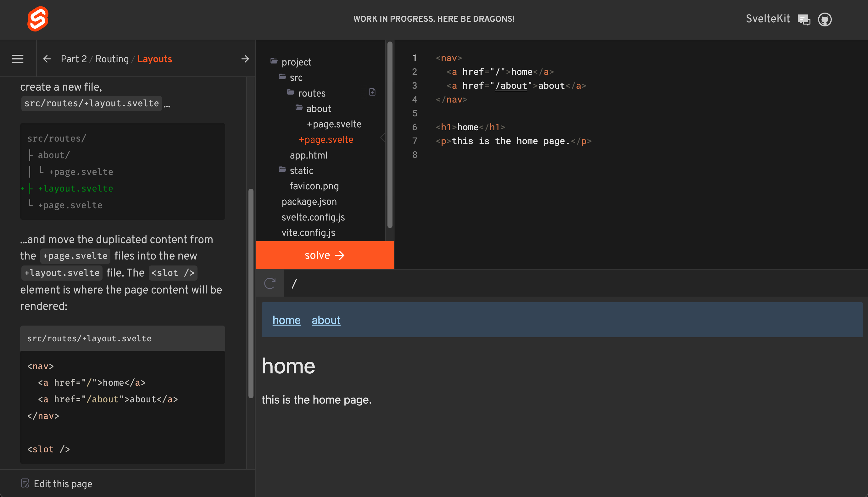Click the Edit this page link
Screen dimensions: 868x497
(63, 484)
